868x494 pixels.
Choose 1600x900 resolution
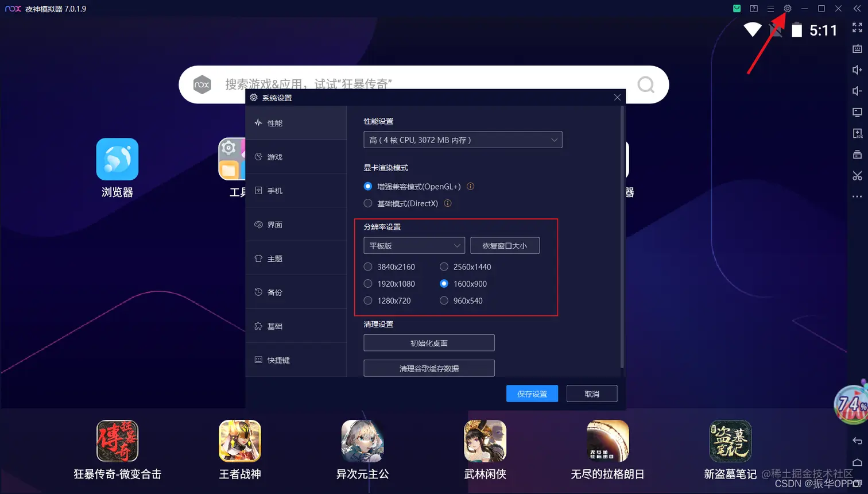[x=444, y=284]
